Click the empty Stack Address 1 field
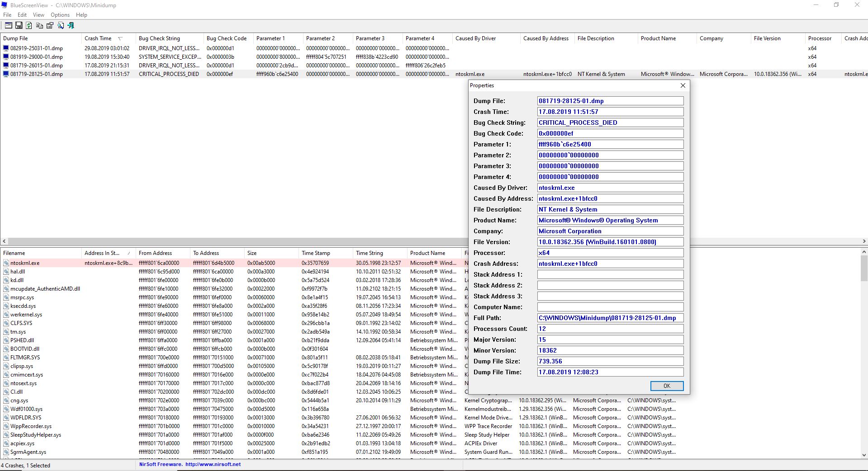 (x=610, y=274)
